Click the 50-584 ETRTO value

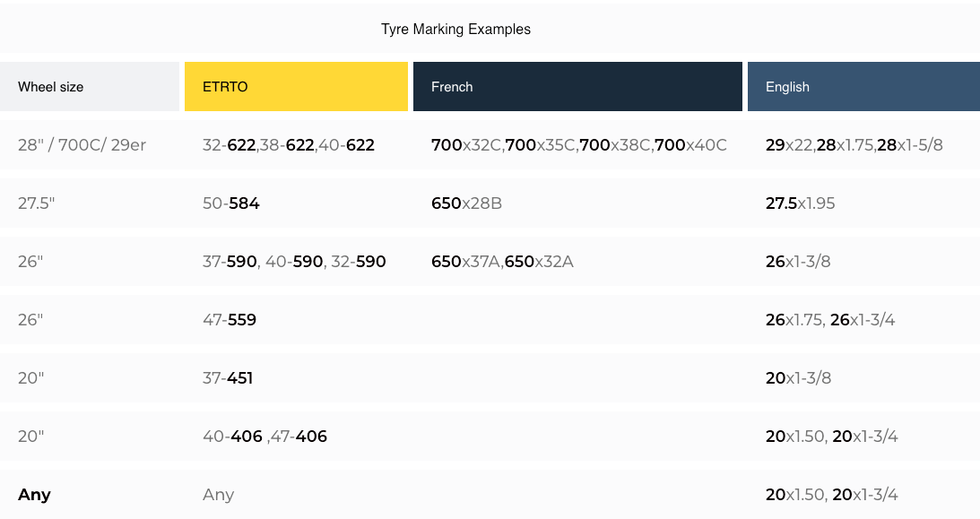click(x=231, y=203)
